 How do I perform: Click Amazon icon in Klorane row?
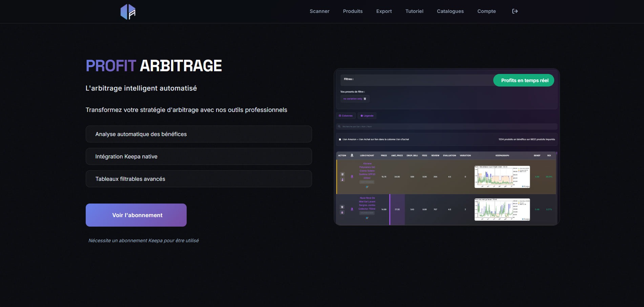click(x=352, y=176)
